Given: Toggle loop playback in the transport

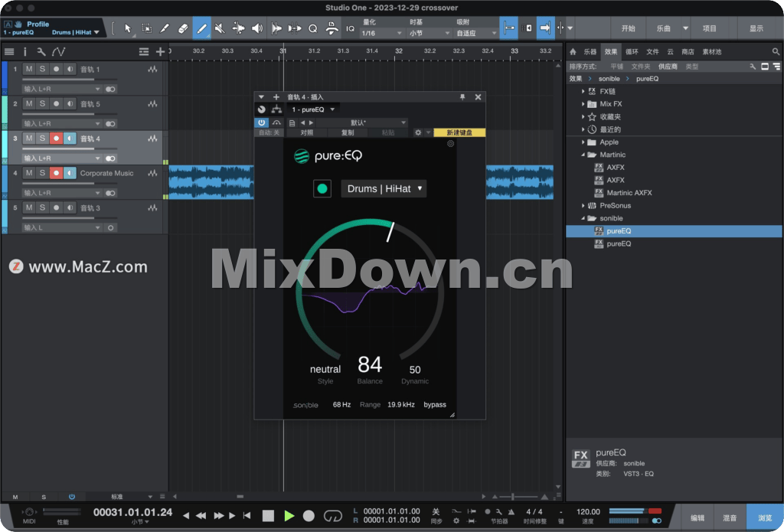Looking at the screenshot, I should [333, 515].
